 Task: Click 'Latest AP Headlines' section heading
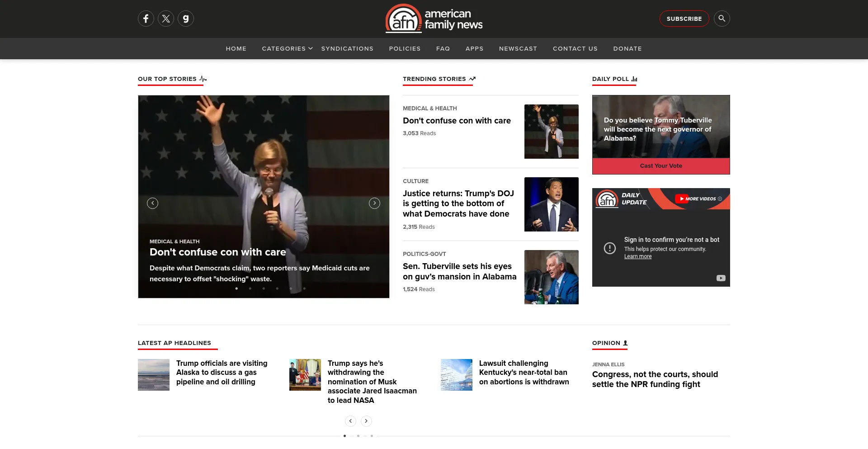coord(175,343)
